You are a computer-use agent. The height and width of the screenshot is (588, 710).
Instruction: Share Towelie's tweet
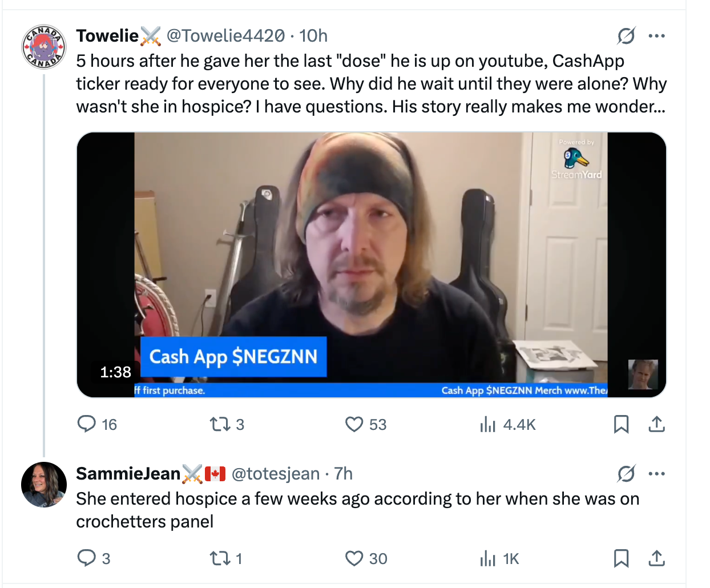click(657, 424)
